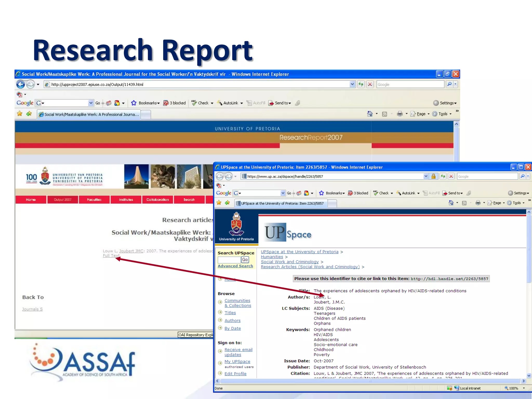Click Forward arrow in Social Work window
The height and width of the screenshot is (399, 532).
tap(30, 84)
